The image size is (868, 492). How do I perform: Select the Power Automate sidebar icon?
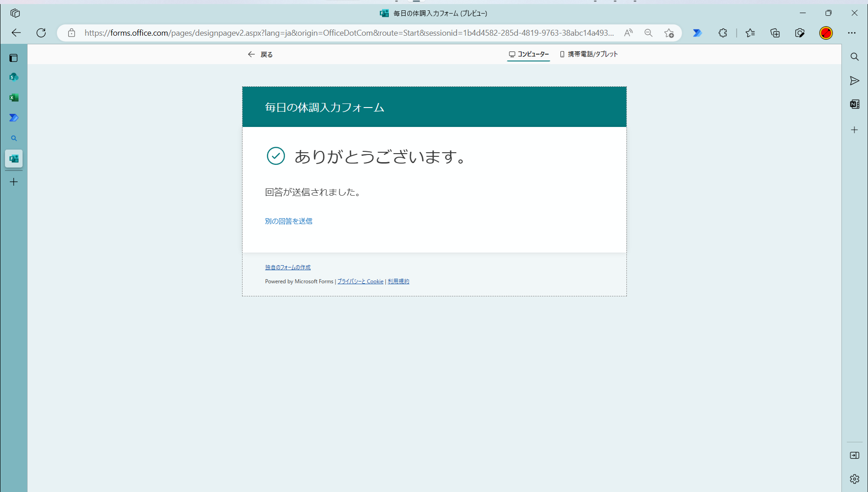click(x=14, y=117)
